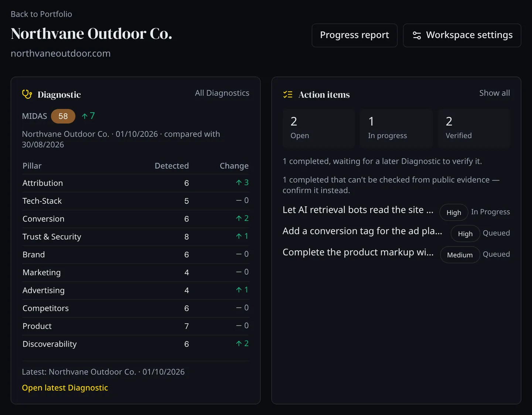This screenshot has height=415, width=532.
Task: Click High badge on conversion tag item
Action: 465,233
